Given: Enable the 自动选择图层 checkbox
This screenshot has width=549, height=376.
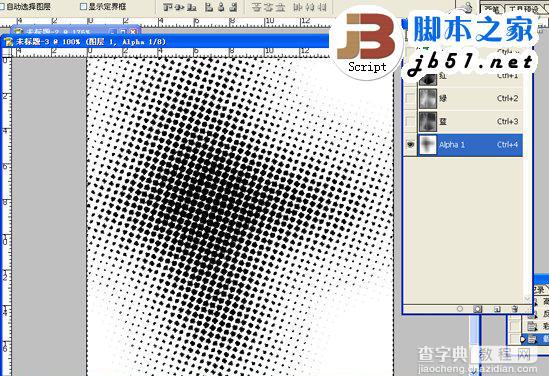Looking at the screenshot, I should (x=3, y=6).
